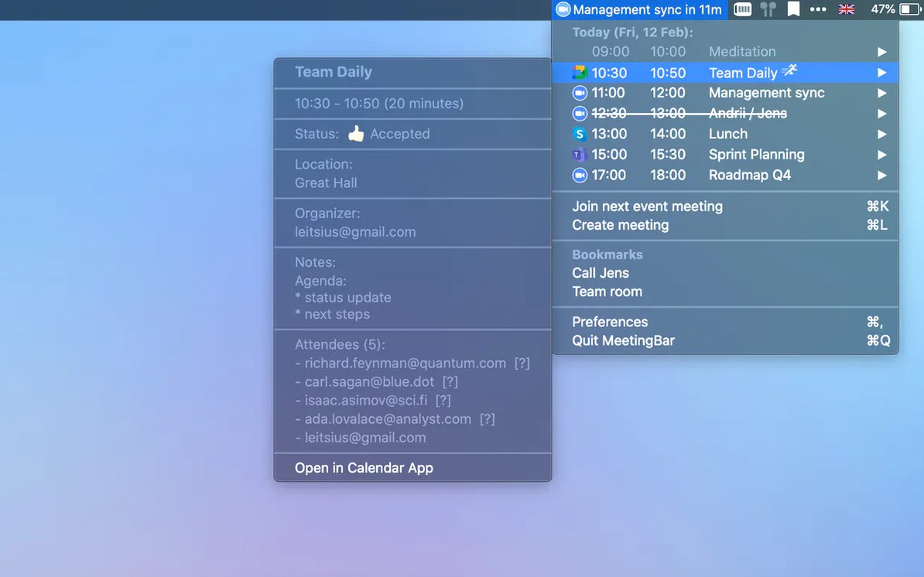Open the three-dots menu bar item
924x577 pixels.
pos(818,9)
